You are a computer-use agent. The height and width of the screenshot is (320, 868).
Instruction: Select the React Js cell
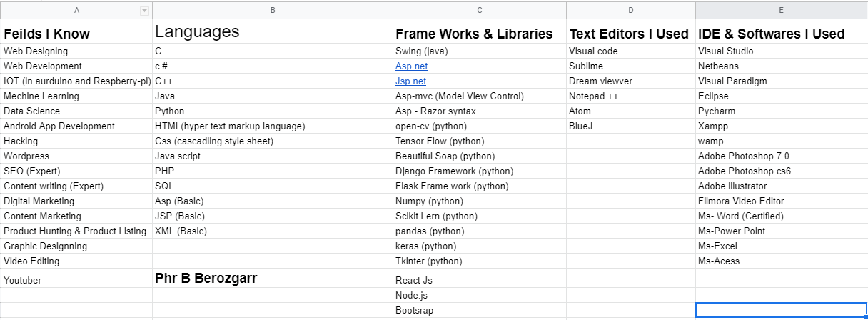pyautogui.click(x=480, y=278)
